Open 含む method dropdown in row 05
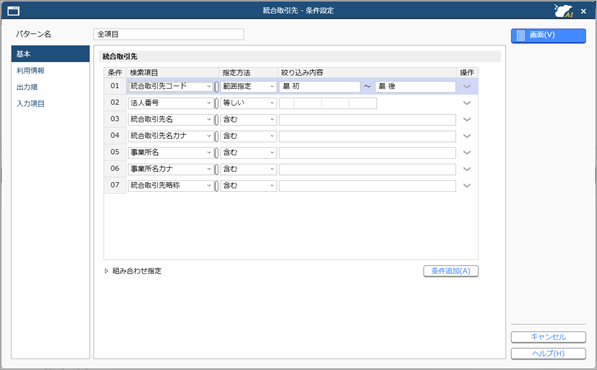597x370 pixels. click(248, 153)
